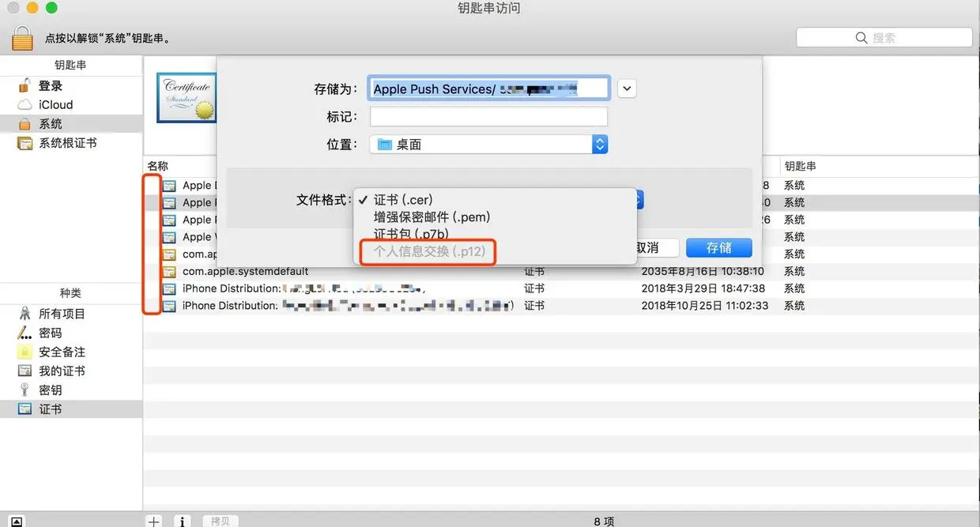
Task: Click the blue 存储 save button
Action: [x=718, y=247]
